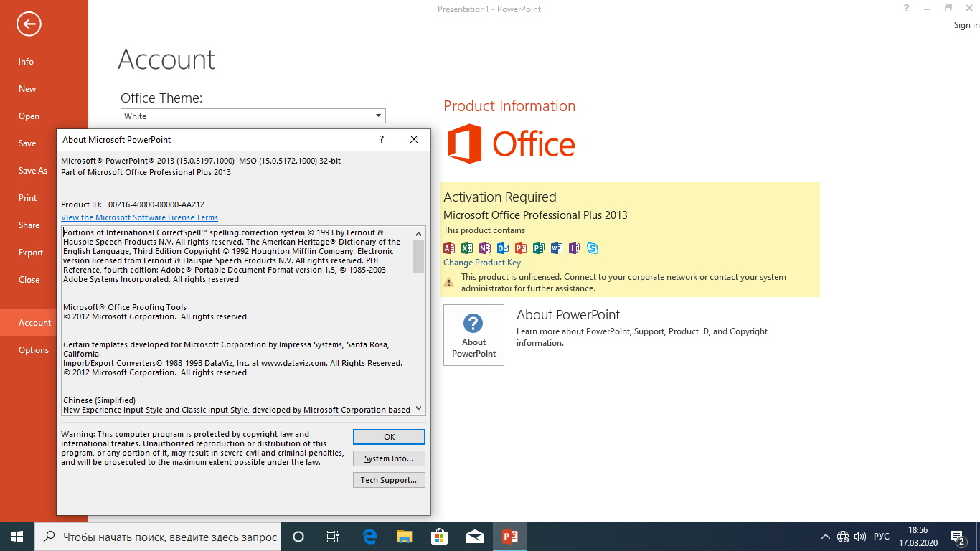Select Close in backstage menu
The height and width of the screenshot is (551, 980).
click(x=29, y=280)
